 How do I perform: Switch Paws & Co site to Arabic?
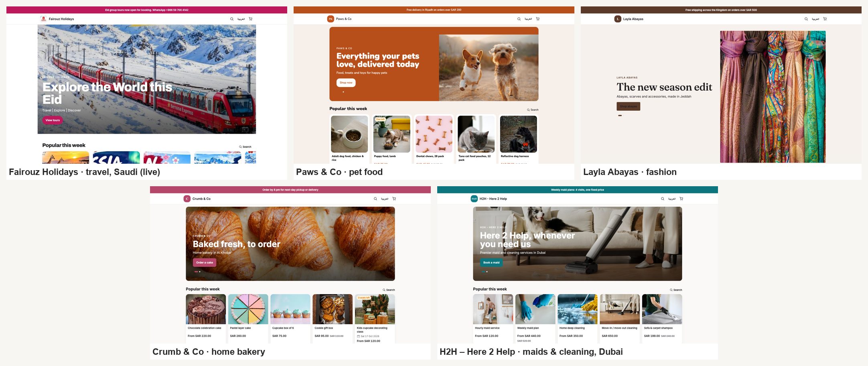528,19
